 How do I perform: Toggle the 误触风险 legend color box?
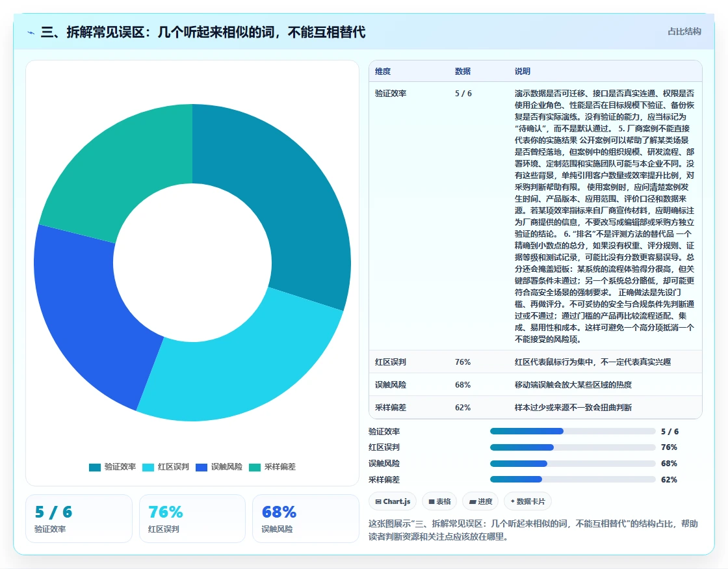click(x=201, y=468)
